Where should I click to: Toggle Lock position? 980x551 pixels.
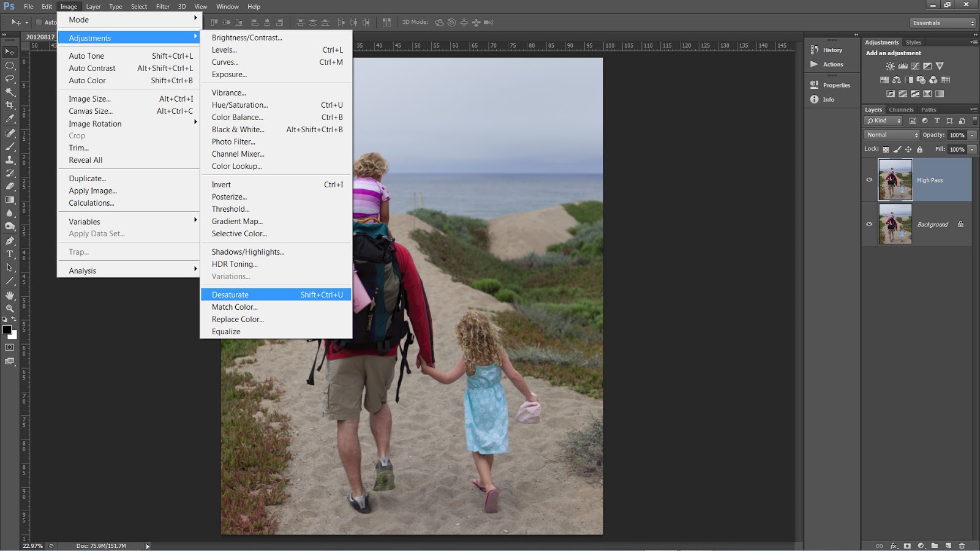click(x=908, y=149)
